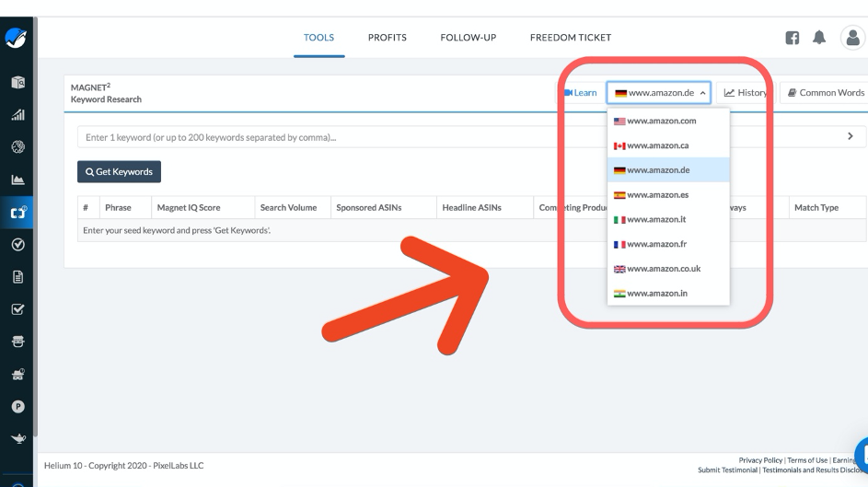The width and height of the screenshot is (868, 487).
Task: Open the storefront sidebar icon
Action: (17, 342)
